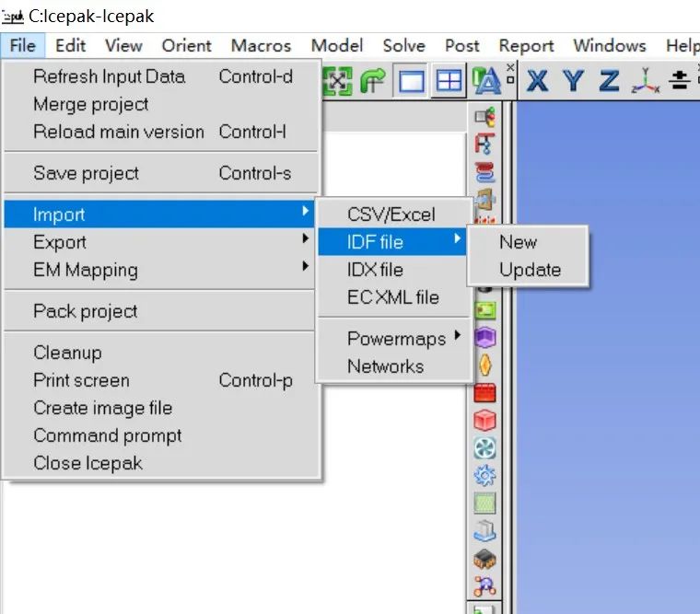700x614 pixels.
Task: Click the red network object icon
Action: [x=485, y=145]
